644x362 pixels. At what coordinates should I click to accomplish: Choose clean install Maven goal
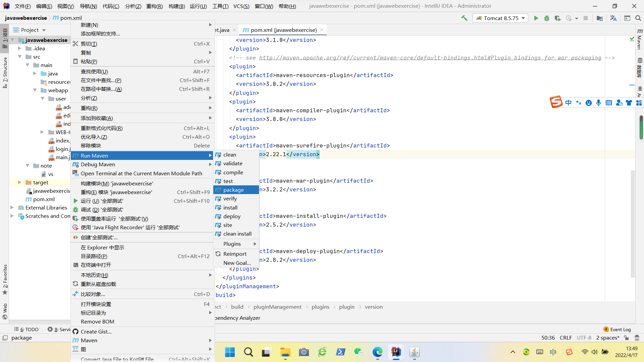pos(237,234)
